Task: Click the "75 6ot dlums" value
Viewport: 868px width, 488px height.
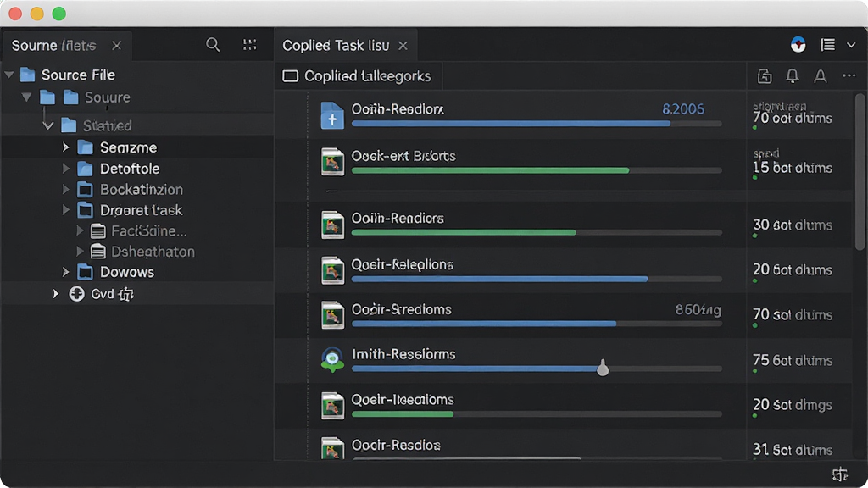Action: [x=793, y=360]
